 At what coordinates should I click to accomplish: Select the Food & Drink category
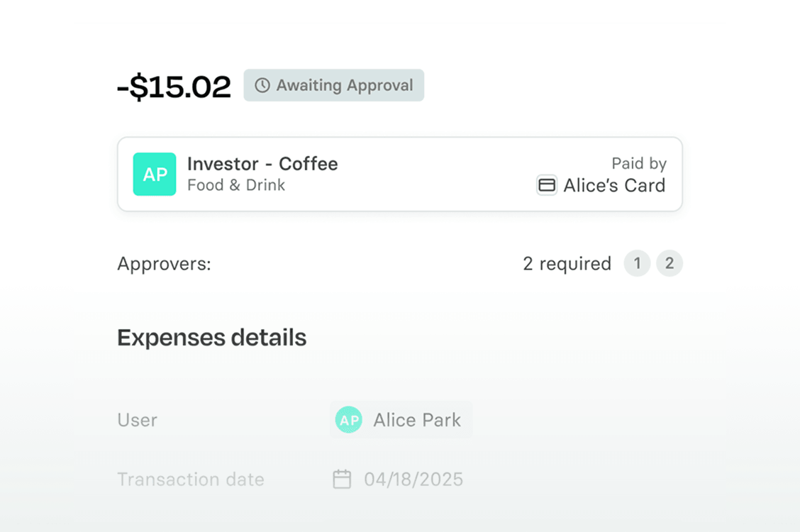(x=236, y=185)
